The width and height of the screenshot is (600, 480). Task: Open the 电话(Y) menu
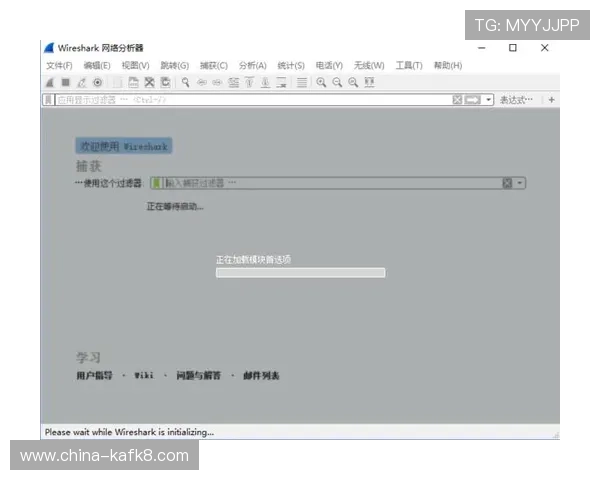coord(329,65)
